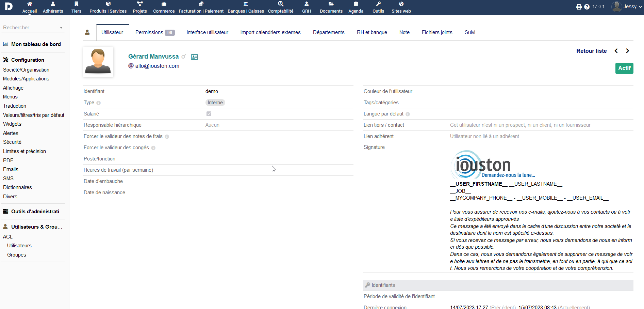The height and width of the screenshot is (309, 644).
Task: Open the vCard icon beside Gérard Manvussa
Action: (x=195, y=57)
